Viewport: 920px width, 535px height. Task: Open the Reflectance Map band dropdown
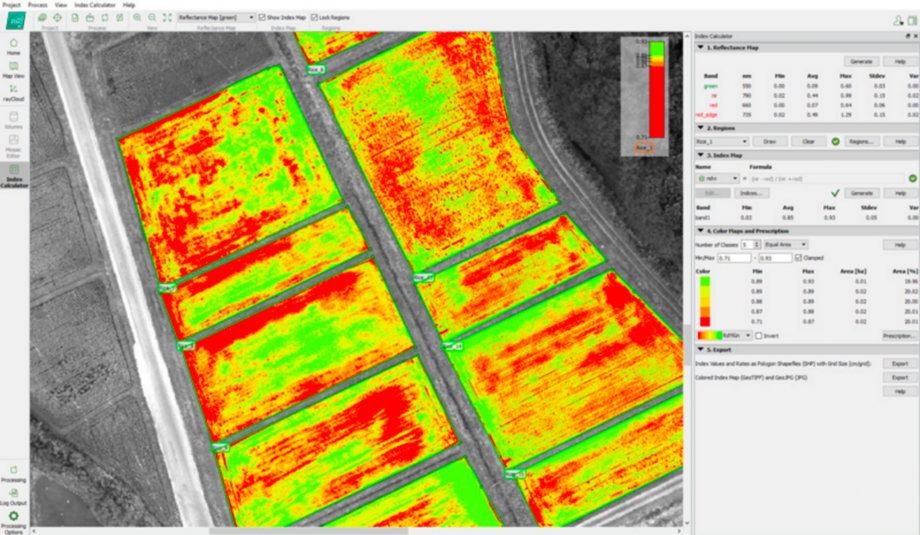pos(216,18)
